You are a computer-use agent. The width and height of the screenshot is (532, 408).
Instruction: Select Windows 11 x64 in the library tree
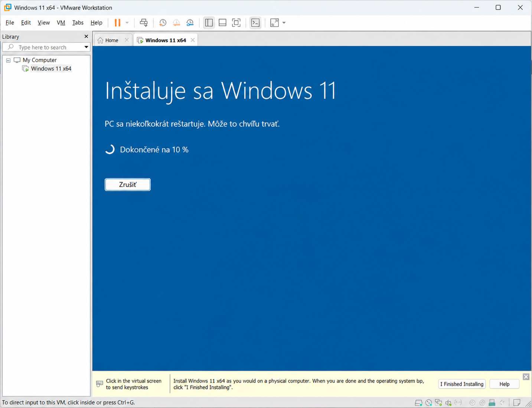click(x=51, y=68)
